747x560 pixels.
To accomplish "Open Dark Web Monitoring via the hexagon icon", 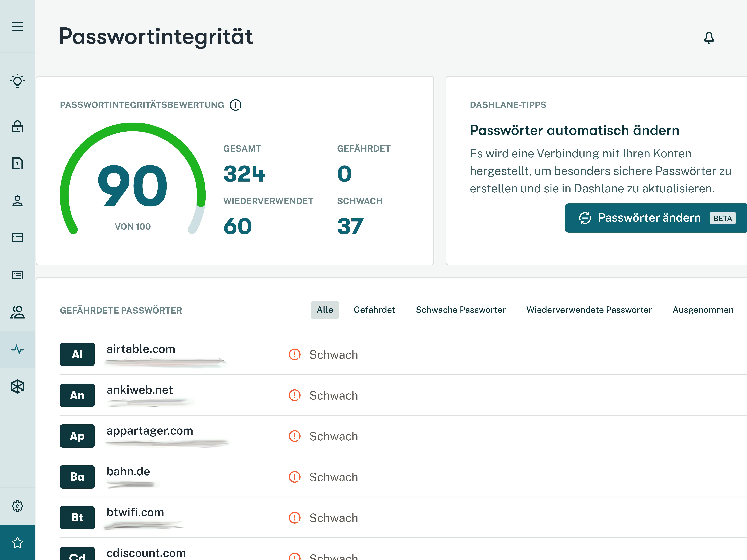I will point(17,386).
